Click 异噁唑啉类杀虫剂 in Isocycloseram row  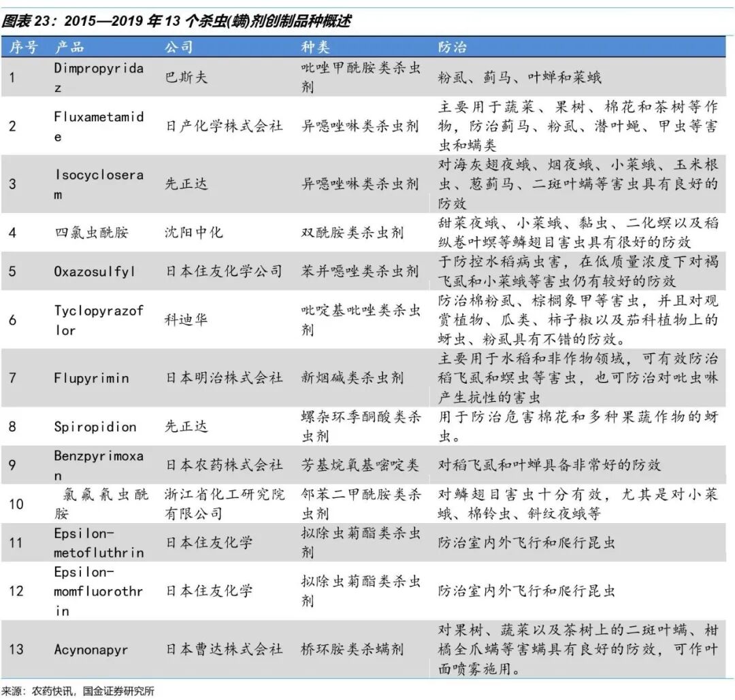click(x=360, y=184)
